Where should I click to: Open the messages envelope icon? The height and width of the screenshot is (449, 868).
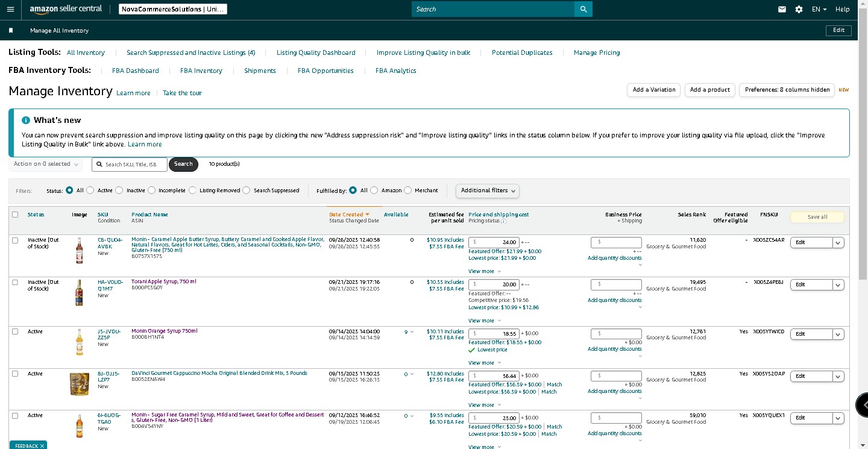782,9
